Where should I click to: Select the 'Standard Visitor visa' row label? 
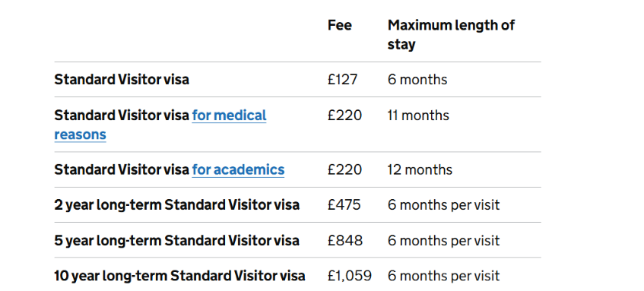point(122,80)
